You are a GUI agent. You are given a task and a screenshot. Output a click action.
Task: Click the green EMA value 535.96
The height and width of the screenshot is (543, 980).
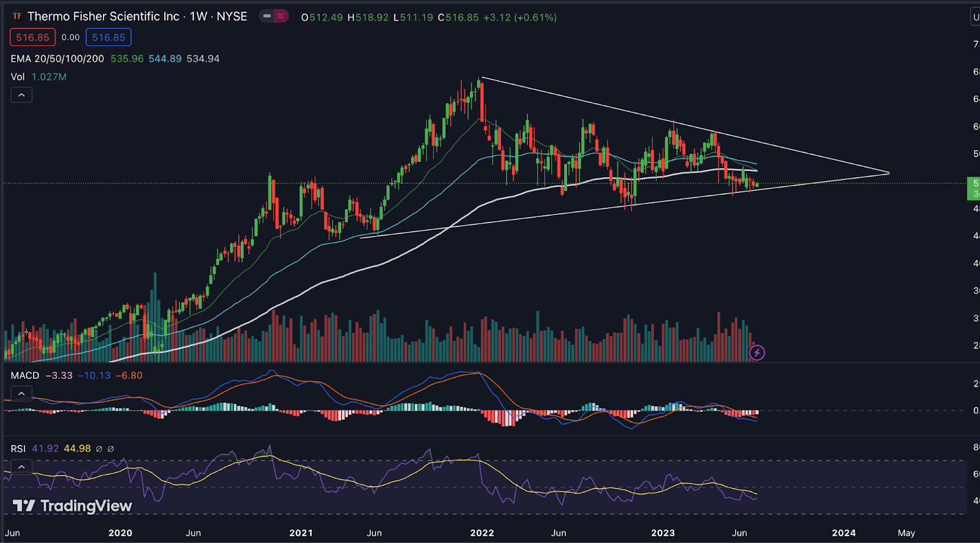[x=127, y=59]
